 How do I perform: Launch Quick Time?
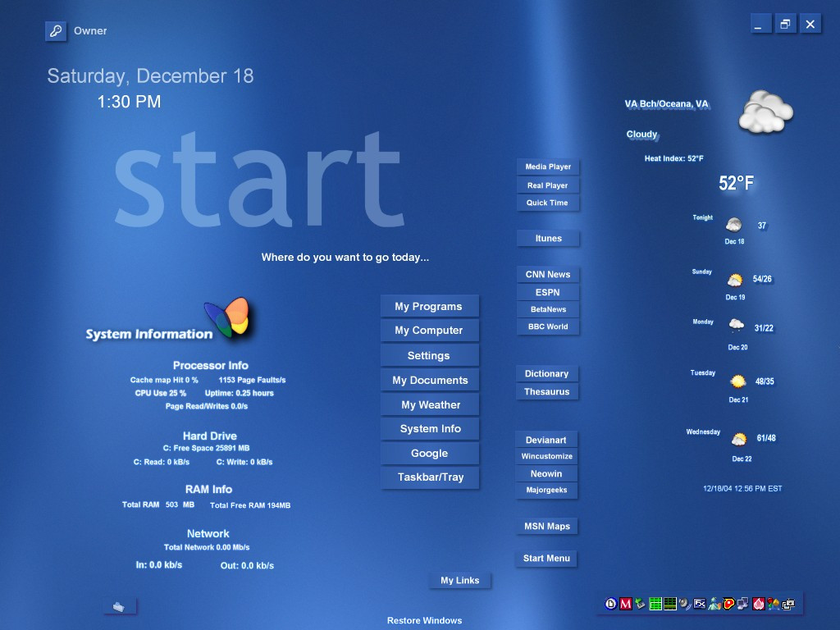click(x=548, y=203)
